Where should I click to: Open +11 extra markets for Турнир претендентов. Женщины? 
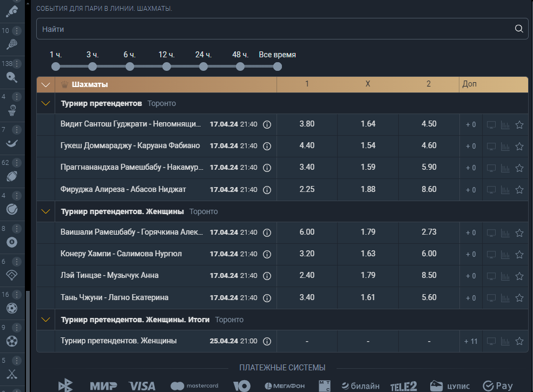[471, 341]
